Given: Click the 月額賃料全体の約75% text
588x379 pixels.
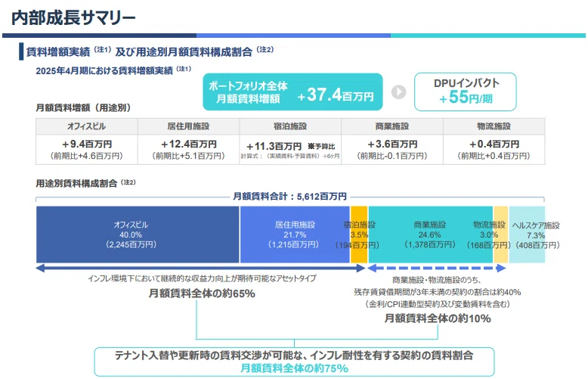Looking at the screenshot, I should tap(294, 368).
